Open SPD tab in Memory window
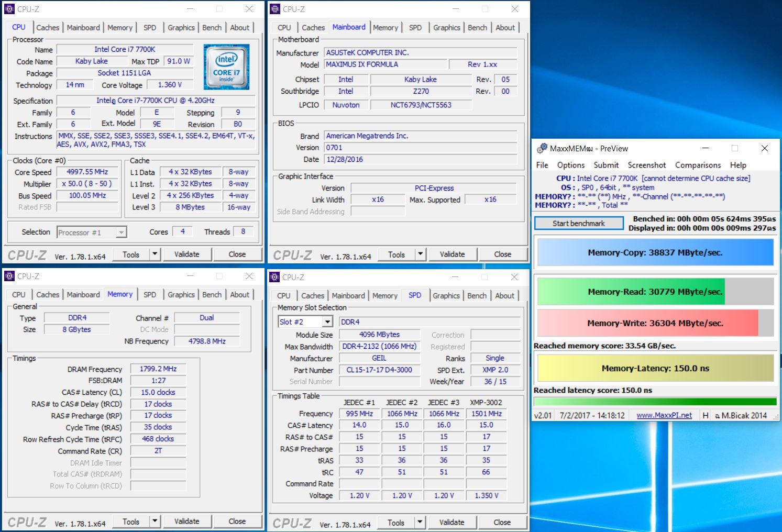This screenshot has width=782, height=532. [150, 294]
